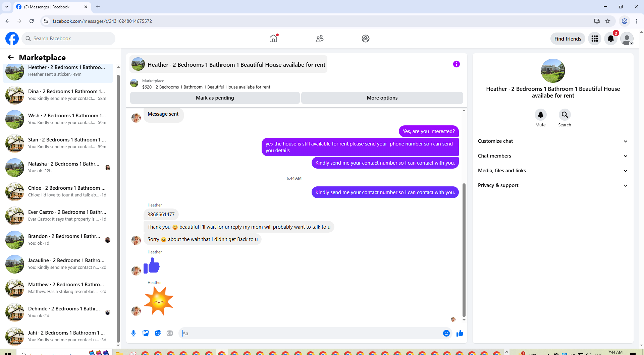Switch to the Messenger Facebook browser tab
Image resolution: width=644 pixels, height=355 pixels.
tap(52, 7)
